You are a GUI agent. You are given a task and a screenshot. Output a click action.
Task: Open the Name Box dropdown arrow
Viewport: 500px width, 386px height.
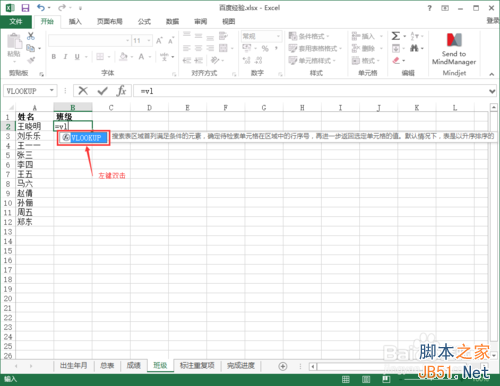coord(52,90)
